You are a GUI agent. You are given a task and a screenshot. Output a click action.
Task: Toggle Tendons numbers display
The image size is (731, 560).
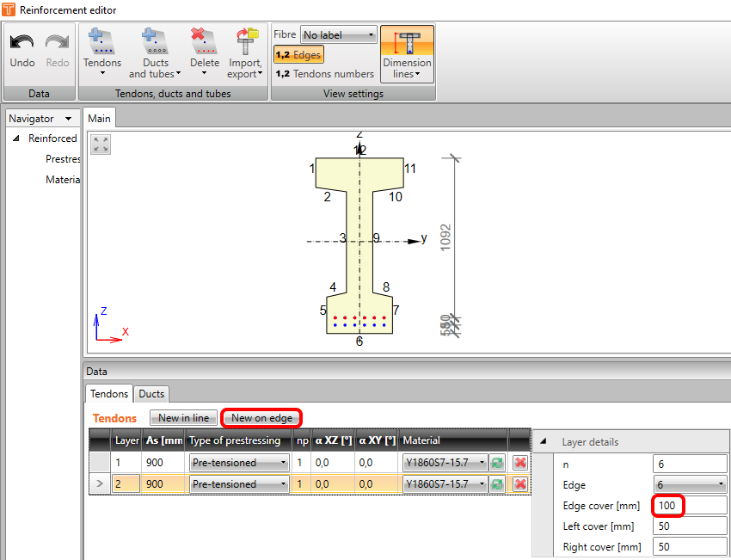(x=324, y=74)
